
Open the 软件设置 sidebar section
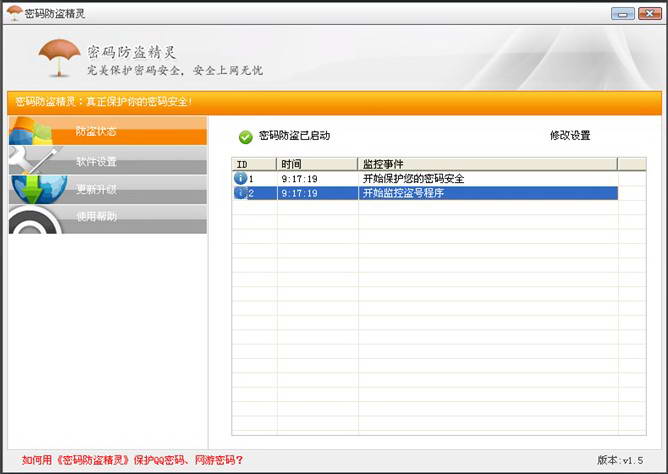[x=97, y=161]
